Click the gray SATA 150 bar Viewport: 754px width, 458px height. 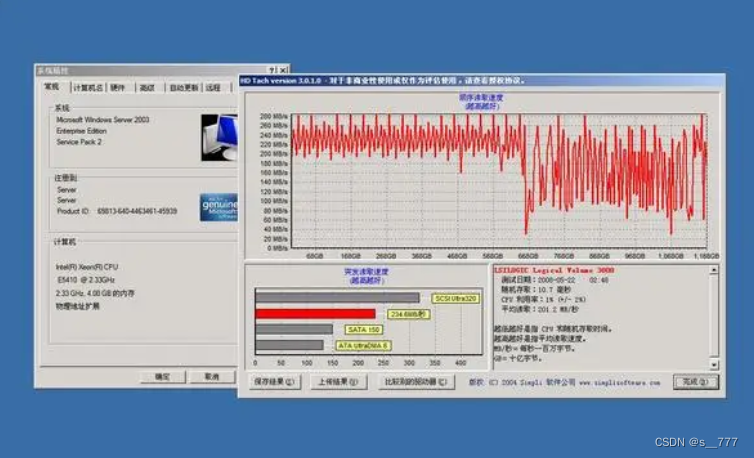tap(294, 330)
